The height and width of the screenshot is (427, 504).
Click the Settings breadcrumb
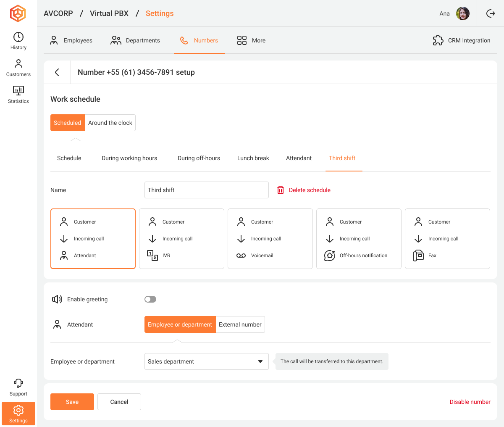(160, 13)
